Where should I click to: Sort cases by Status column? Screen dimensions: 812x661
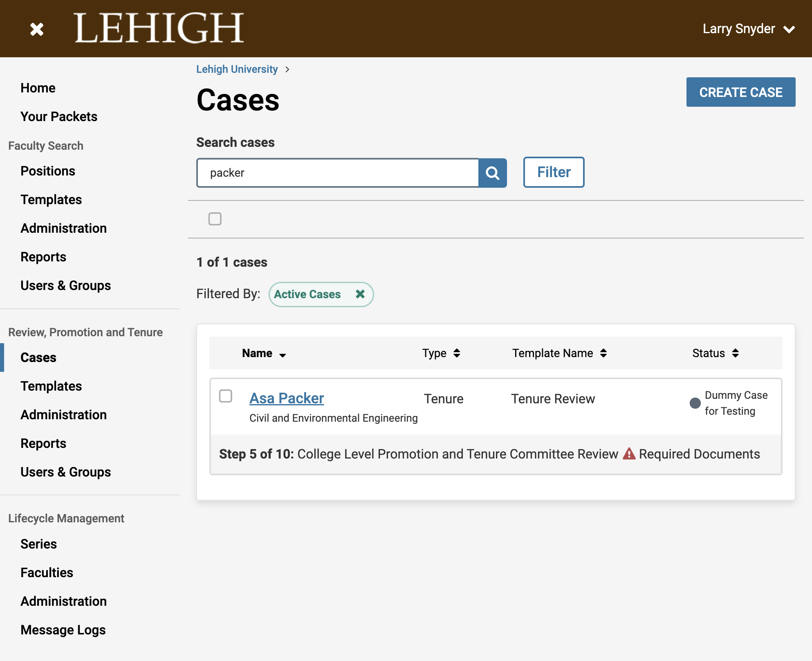(x=716, y=353)
